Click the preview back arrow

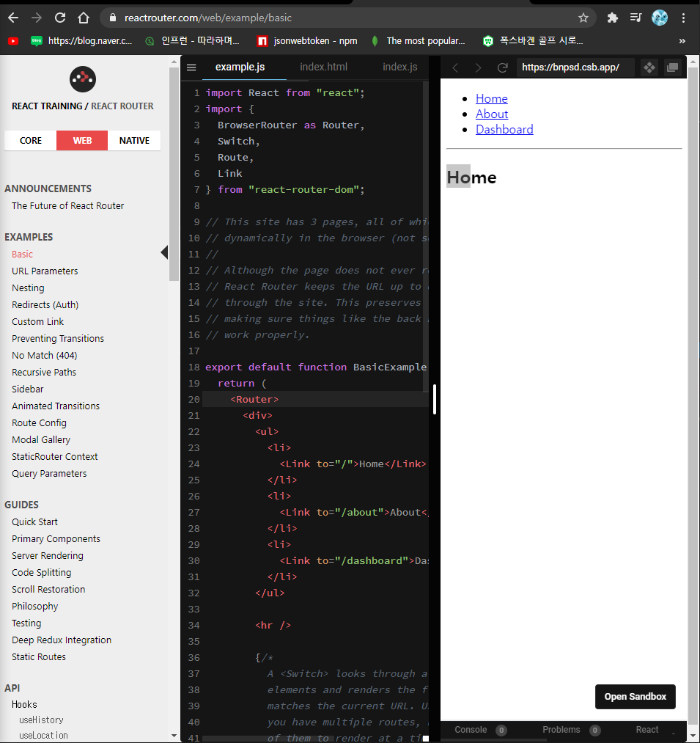pyautogui.click(x=455, y=67)
